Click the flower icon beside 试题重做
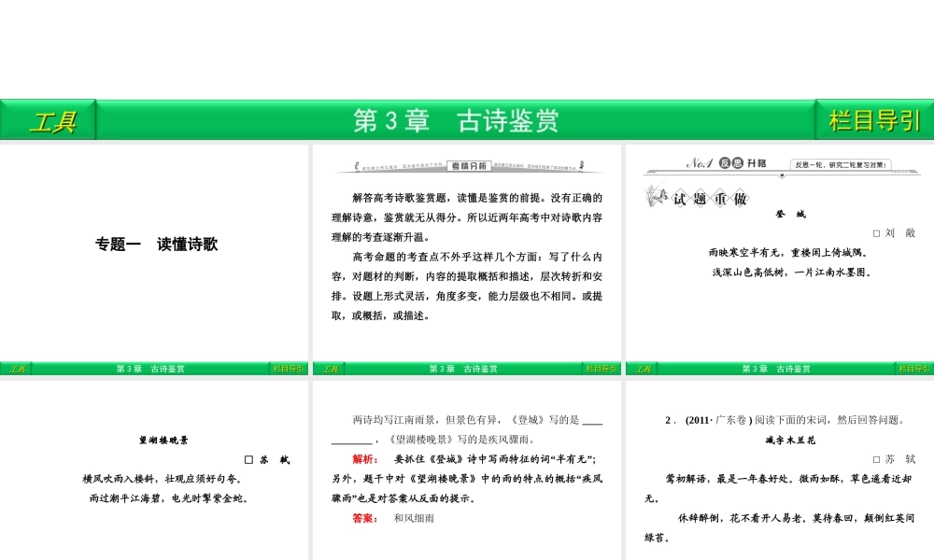This screenshot has height=560, width=934. tap(656, 195)
